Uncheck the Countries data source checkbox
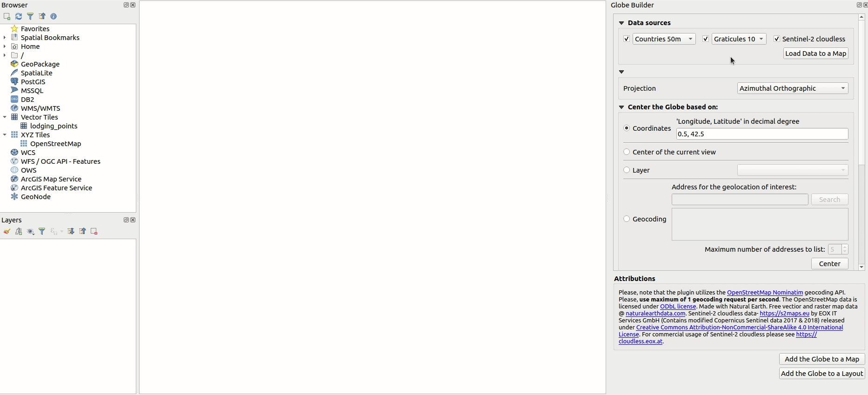The width and height of the screenshot is (868, 395). (x=627, y=39)
